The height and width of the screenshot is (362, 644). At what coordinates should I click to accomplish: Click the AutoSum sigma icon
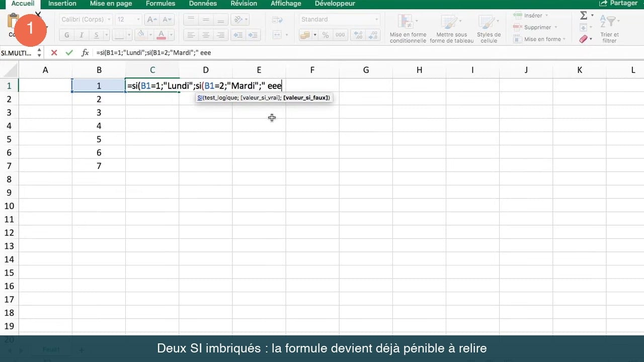click(x=584, y=16)
